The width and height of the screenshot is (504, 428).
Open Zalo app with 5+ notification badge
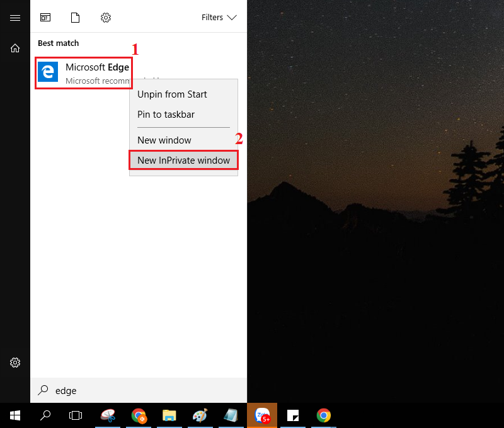(x=261, y=415)
